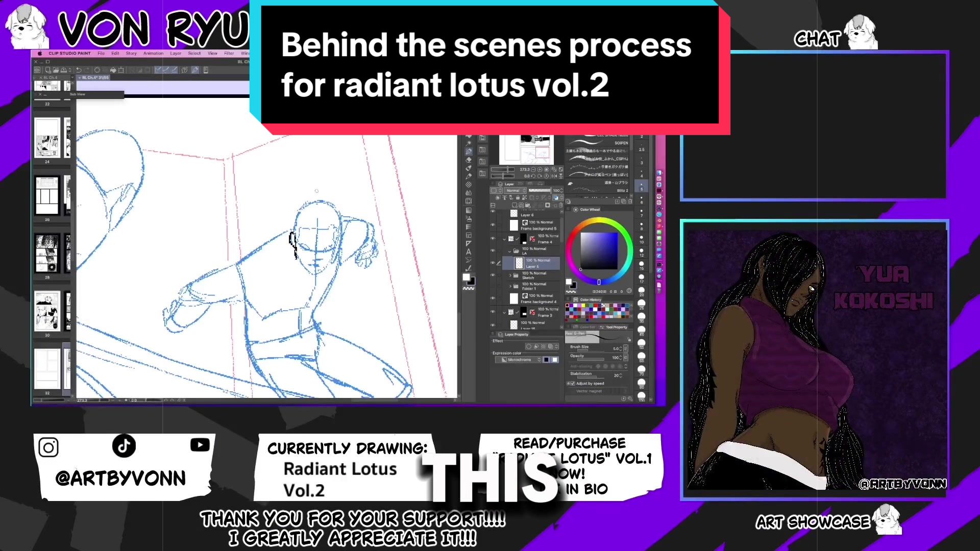This screenshot has height=551, width=980.
Task: Open the macOS Apple menu
Action: coord(39,53)
